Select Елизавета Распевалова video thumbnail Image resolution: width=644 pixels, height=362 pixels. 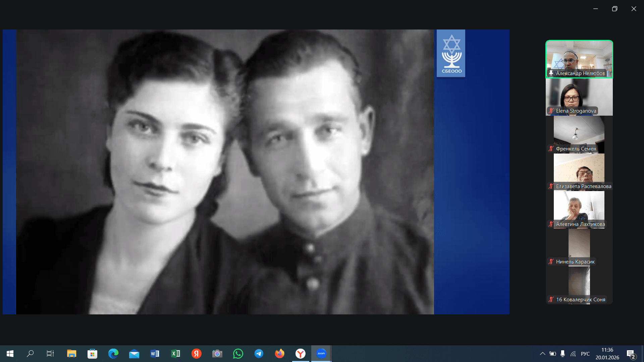(579, 172)
